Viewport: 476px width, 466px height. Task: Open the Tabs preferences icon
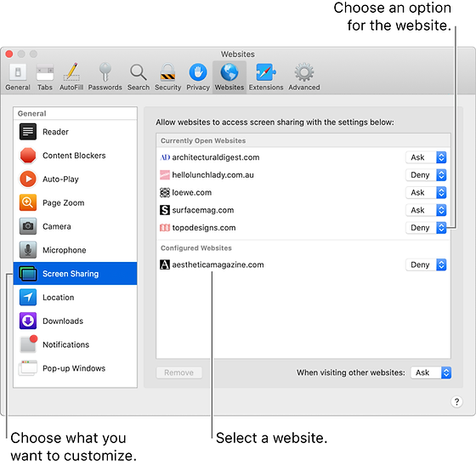click(45, 72)
